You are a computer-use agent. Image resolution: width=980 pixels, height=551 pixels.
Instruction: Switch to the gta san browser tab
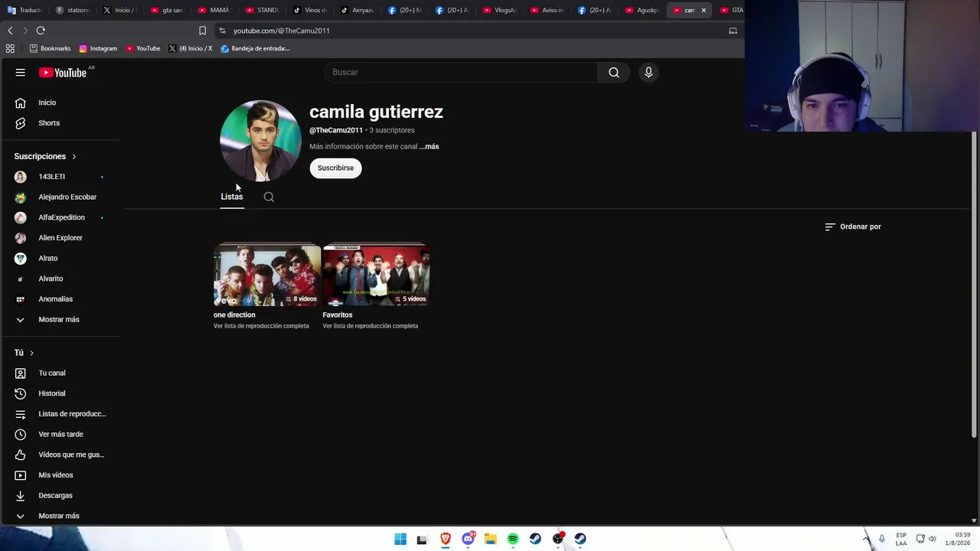[167, 10]
